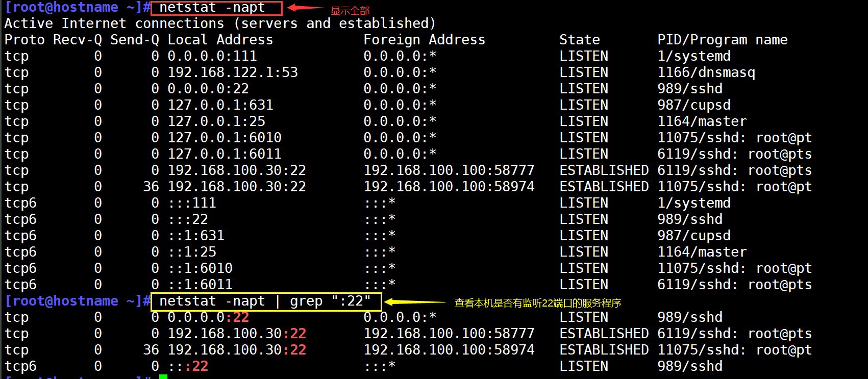Select tcp6 local address ::1:25

click(192, 252)
